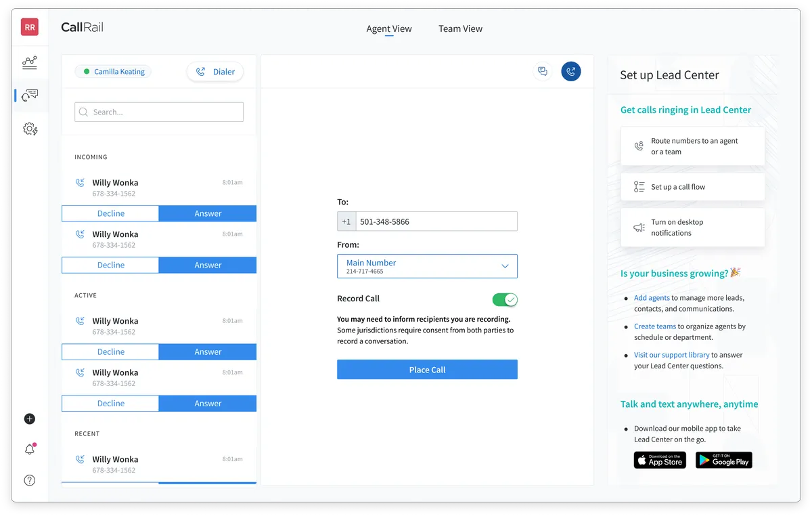
Task: Open the settings gear with lightning icon
Action: [x=30, y=129]
